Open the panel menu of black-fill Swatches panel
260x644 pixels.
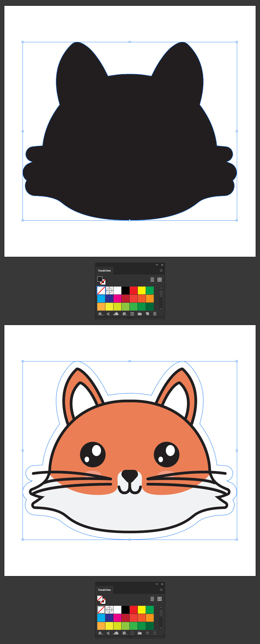coord(161,271)
